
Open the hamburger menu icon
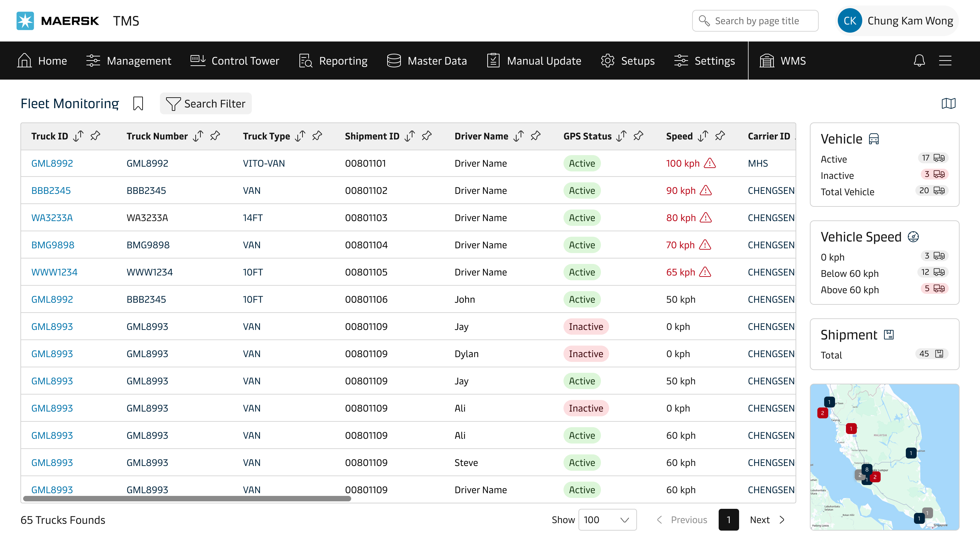(945, 61)
